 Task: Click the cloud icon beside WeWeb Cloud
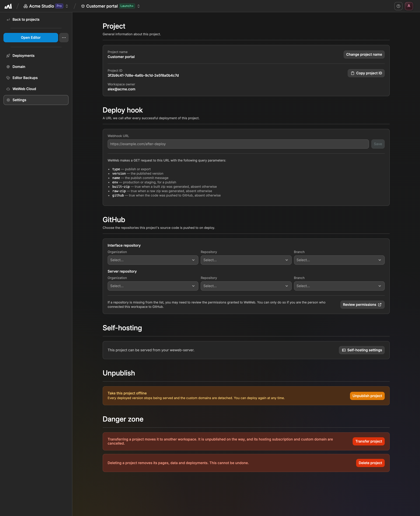[x=8, y=89]
